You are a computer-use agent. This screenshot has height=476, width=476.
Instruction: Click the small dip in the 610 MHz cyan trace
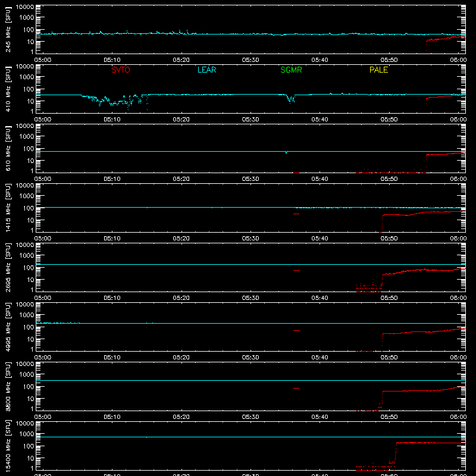tap(286, 152)
